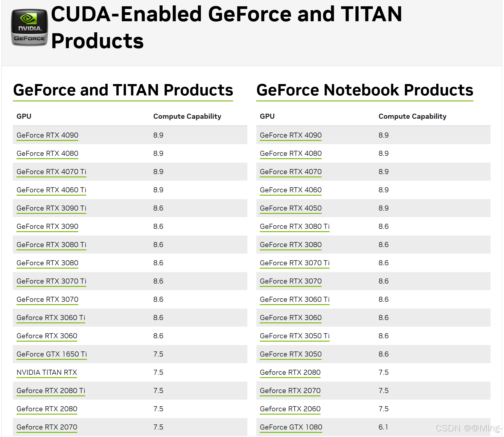Click desktop table GPU column header
504x437 pixels.
[24, 116]
